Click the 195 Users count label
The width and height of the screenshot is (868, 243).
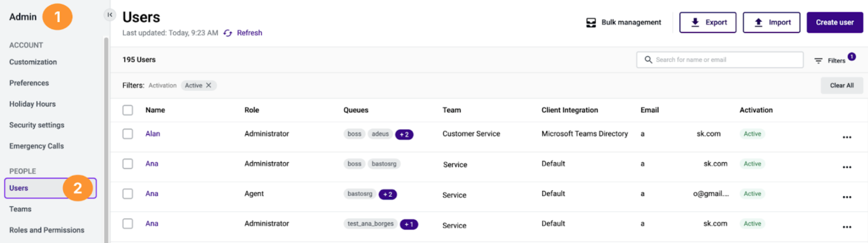click(139, 60)
